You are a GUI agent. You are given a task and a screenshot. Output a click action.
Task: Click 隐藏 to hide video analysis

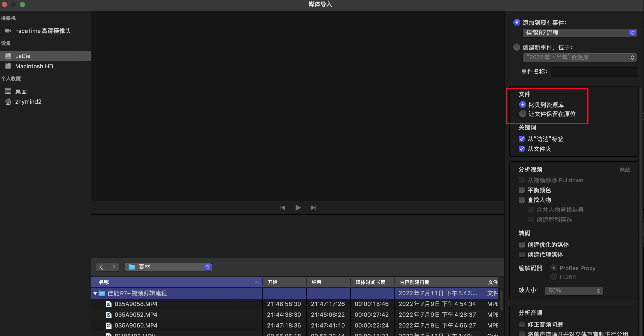(x=625, y=170)
